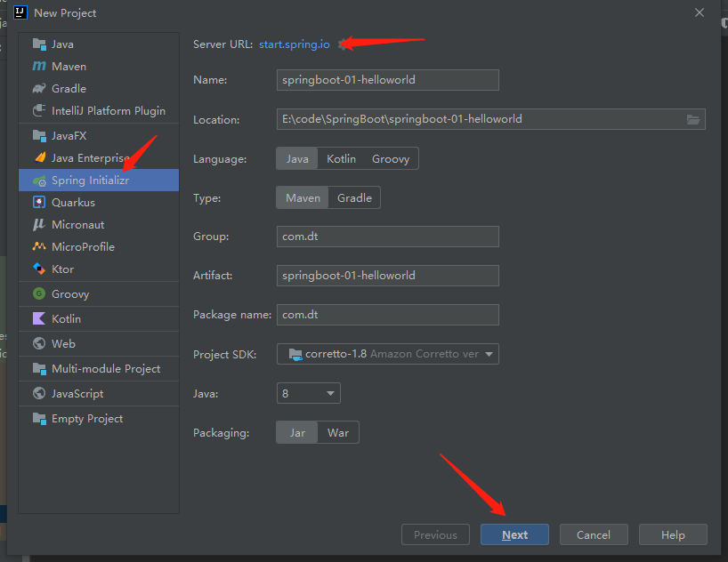The height and width of the screenshot is (562, 728).
Task: Click the Multi-module Project icon
Action: [x=39, y=369]
